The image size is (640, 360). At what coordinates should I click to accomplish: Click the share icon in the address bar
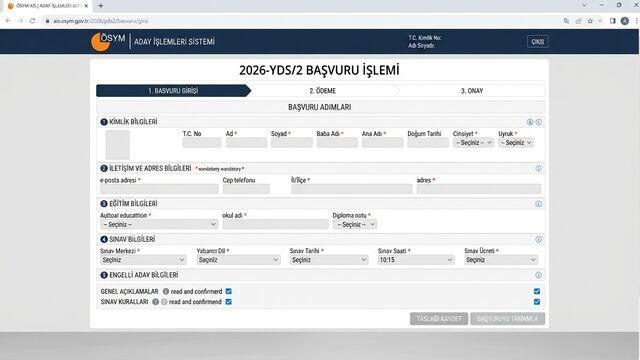578,21
